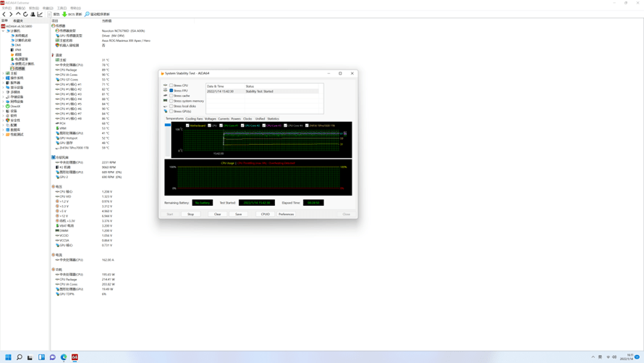Open Task View on the taskbar
The width and height of the screenshot is (644, 363).
click(x=30, y=357)
